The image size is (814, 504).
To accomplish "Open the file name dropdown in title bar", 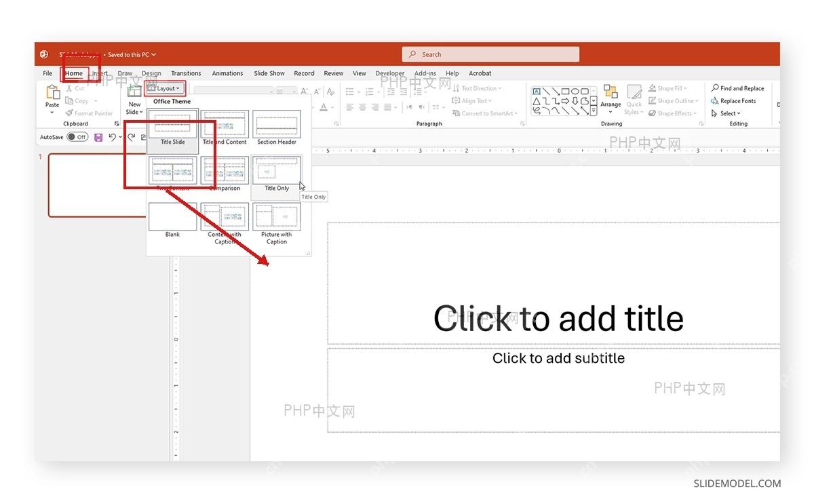I will (154, 55).
